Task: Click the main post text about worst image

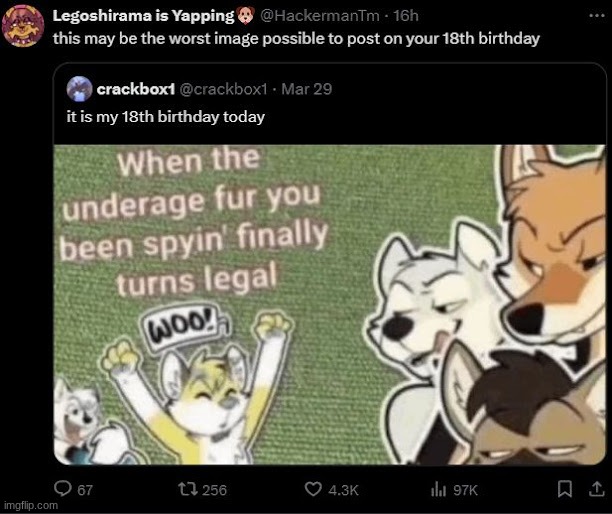Action: point(296,38)
